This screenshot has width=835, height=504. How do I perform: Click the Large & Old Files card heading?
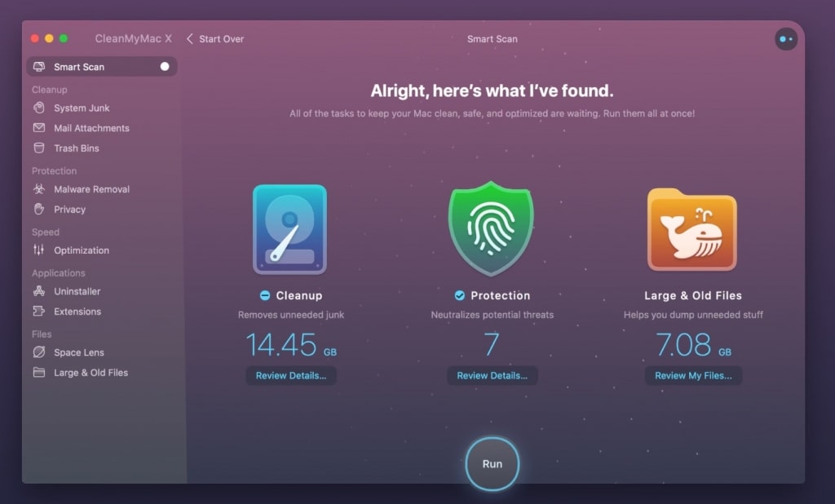click(x=693, y=295)
